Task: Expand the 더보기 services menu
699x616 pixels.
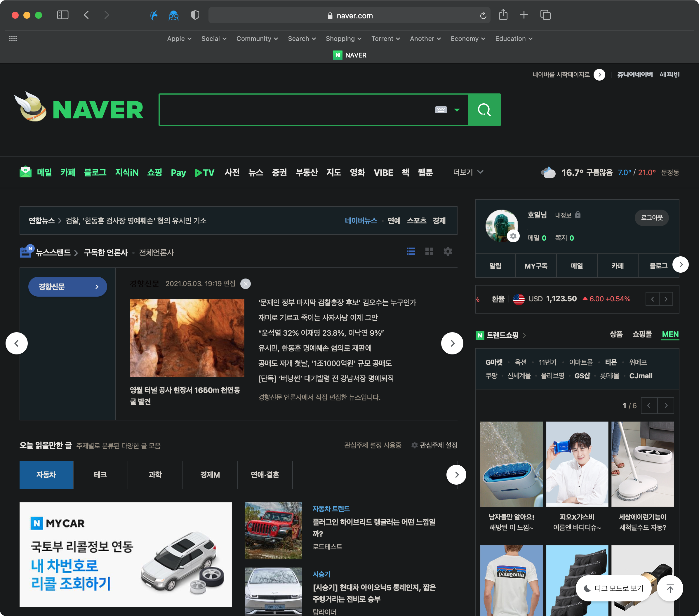Action: pos(467,172)
